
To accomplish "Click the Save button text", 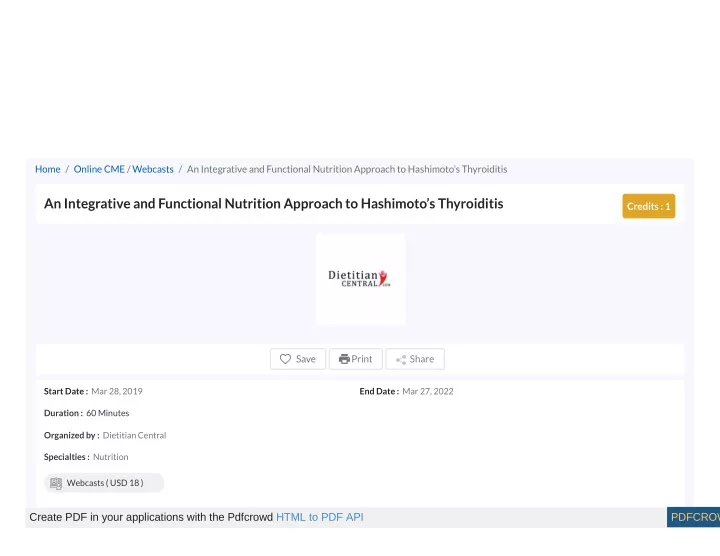I will [306, 359].
